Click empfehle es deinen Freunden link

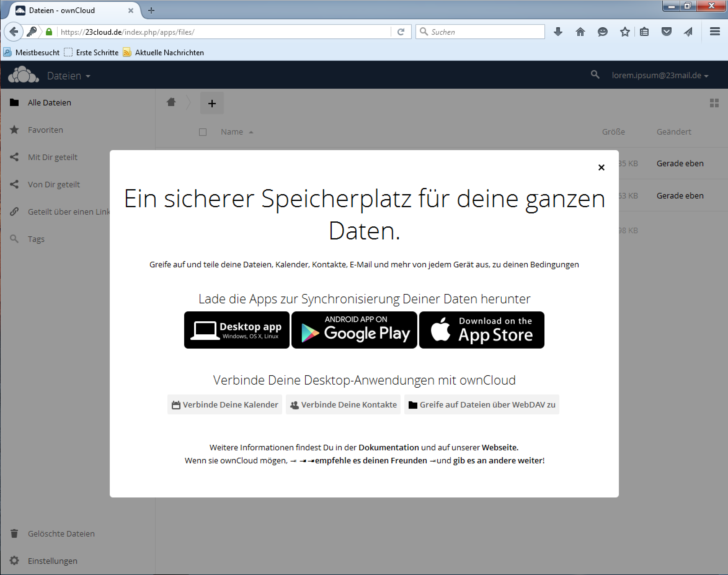point(371,460)
